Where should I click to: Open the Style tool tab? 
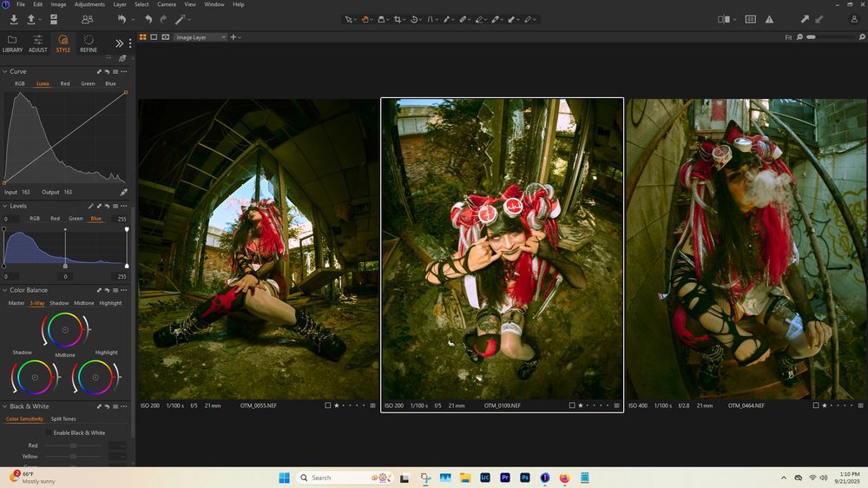[x=63, y=43]
